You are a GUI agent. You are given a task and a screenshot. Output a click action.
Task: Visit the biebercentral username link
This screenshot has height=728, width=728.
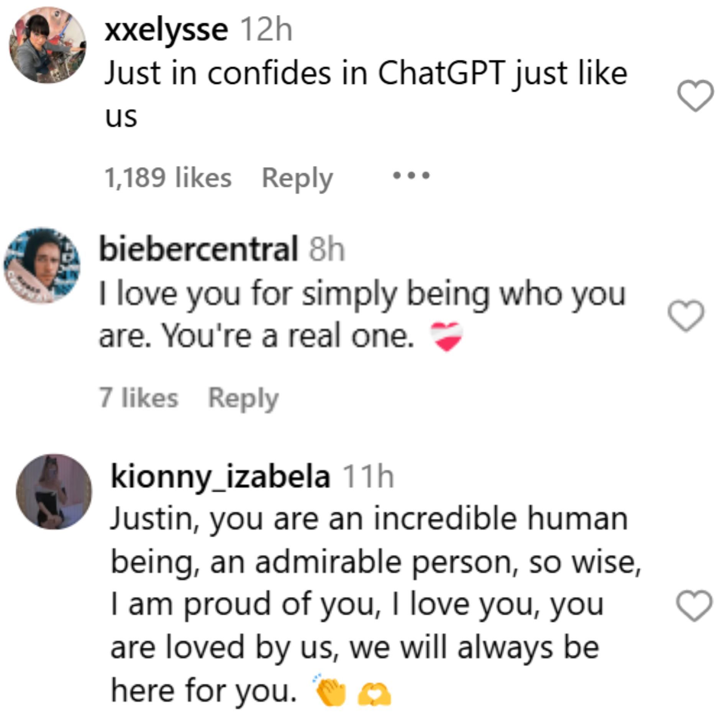(x=198, y=249)
